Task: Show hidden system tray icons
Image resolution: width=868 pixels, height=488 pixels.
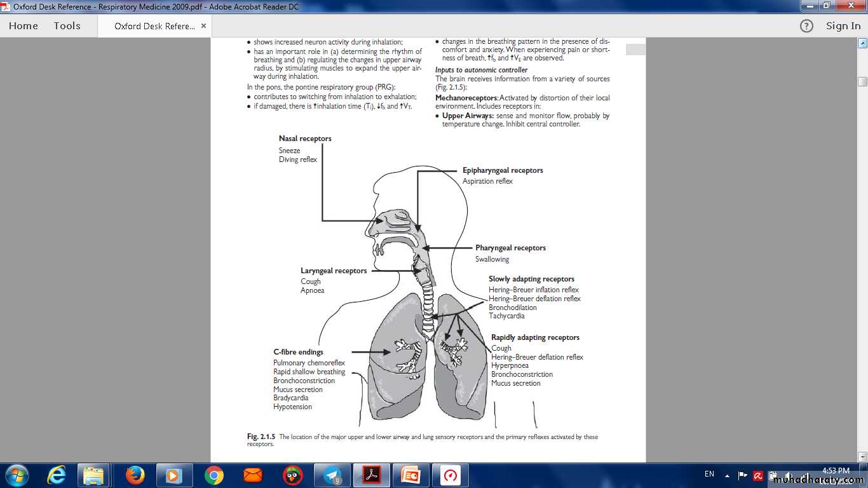Action: pos(727,475)
